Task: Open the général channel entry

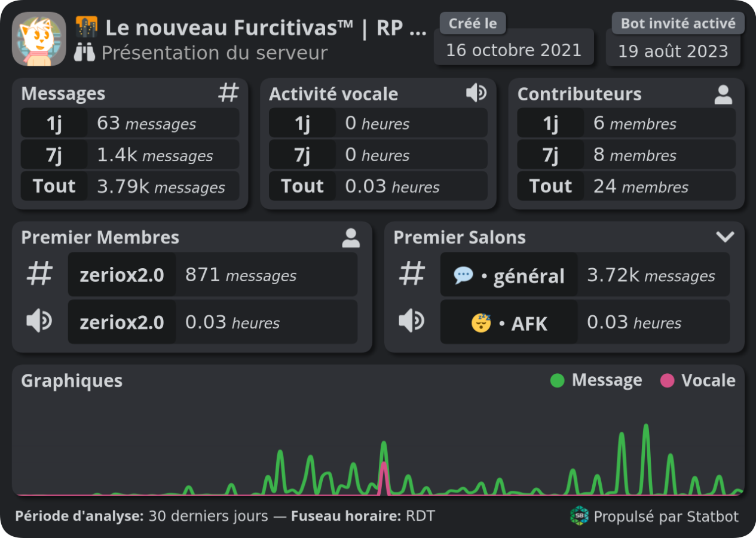Action: coord(509,275)
